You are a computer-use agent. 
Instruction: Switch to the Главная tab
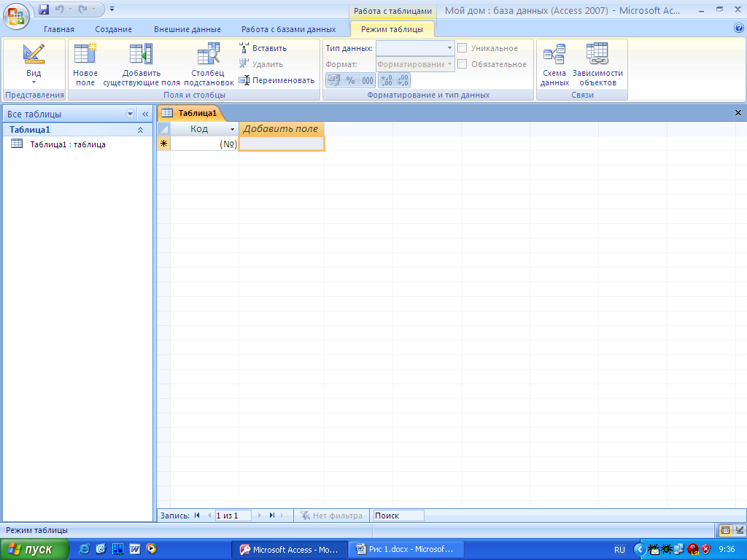(x=59, y=29)
